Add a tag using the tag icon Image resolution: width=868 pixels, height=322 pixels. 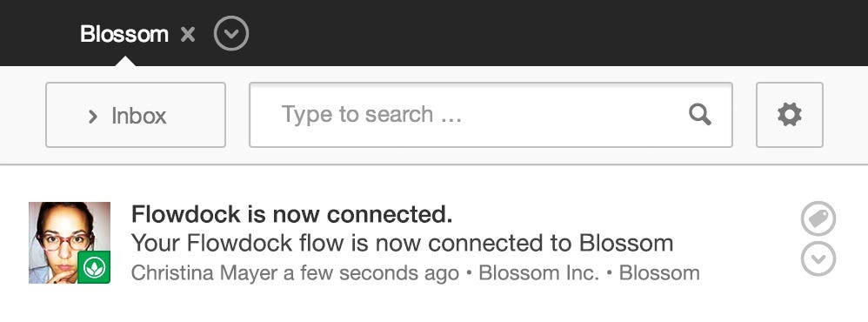click(x=818, y=218)
